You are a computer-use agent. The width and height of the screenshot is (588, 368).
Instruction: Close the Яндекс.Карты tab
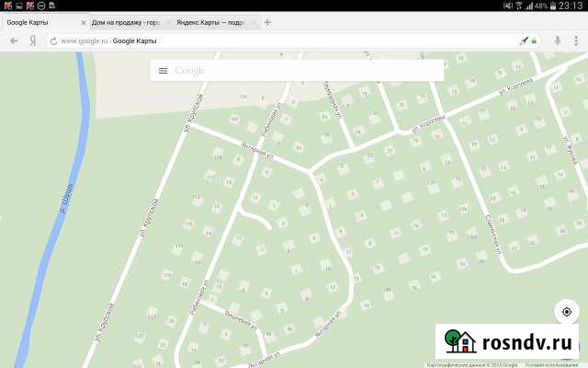point(254,22)
